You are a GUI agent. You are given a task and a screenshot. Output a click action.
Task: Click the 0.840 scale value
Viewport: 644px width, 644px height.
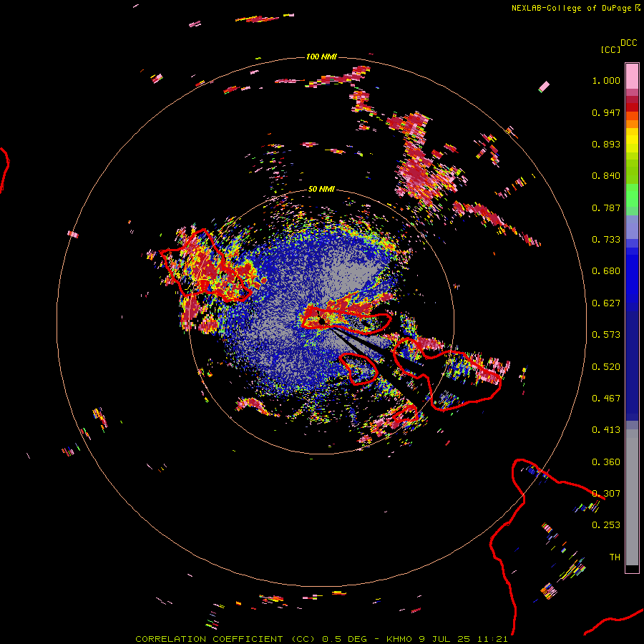tap(606, 176)
